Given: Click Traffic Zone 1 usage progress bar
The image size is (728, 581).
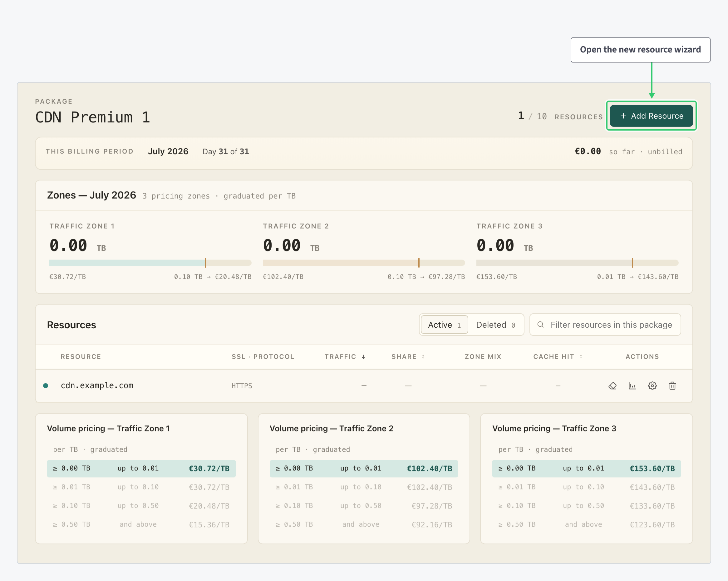Looking at the screenshot, I should 150,263.
